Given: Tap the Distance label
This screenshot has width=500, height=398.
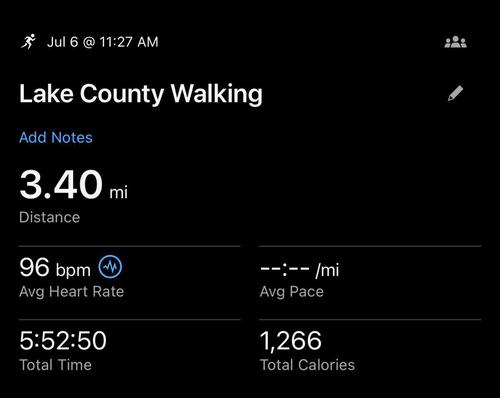Looking at the screenshot, I should (50, 217).
